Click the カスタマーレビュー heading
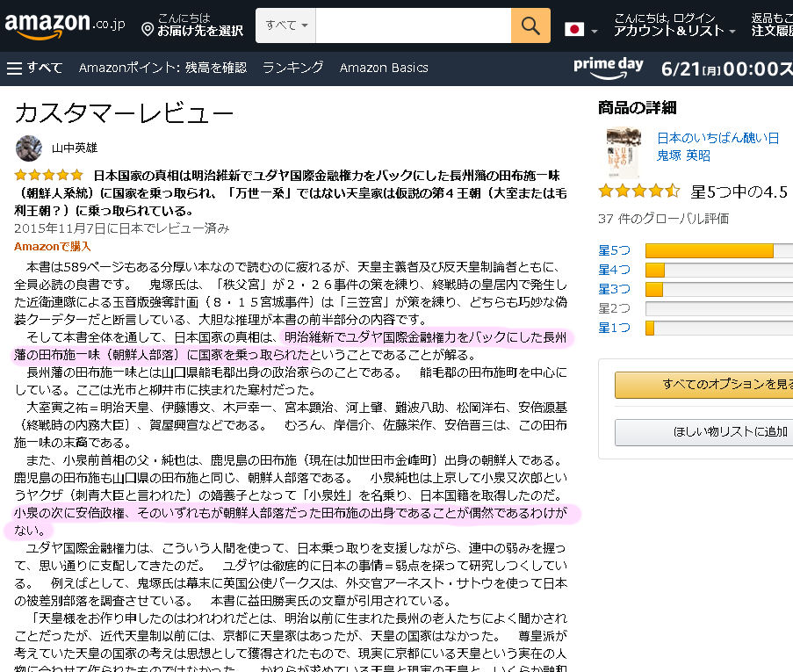Image resolution: width=793 pixels, height=672 pixels. (x=124, y=112)
